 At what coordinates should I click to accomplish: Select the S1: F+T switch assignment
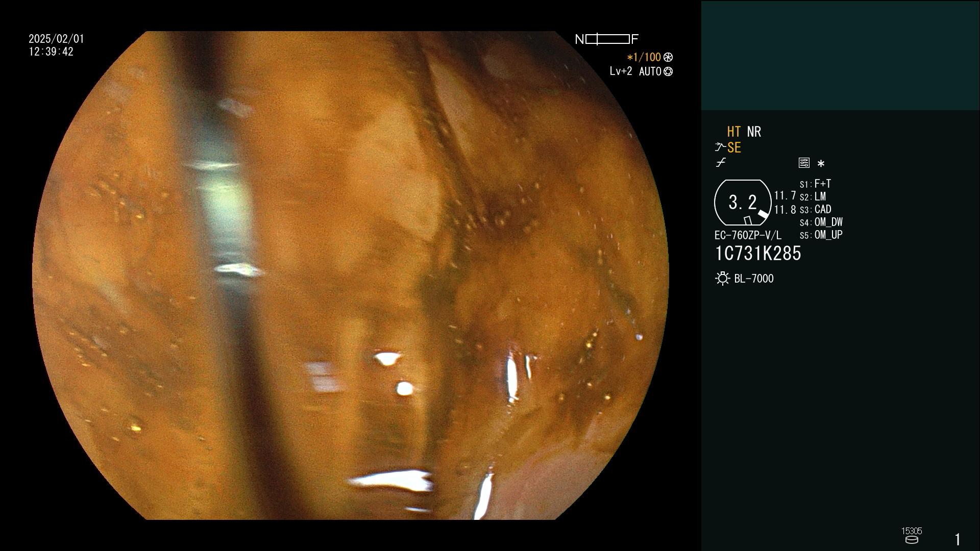(x=815, y=184)
